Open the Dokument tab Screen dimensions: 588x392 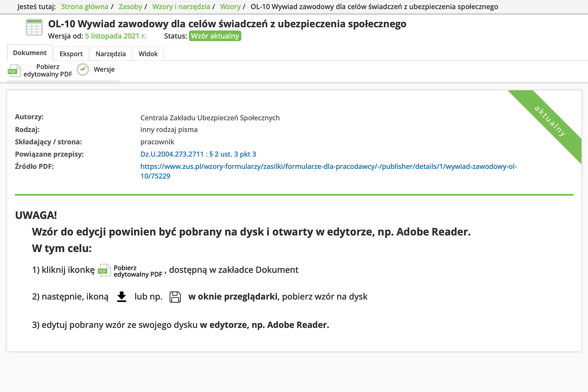pyautogui.click(x=30, y=53)
